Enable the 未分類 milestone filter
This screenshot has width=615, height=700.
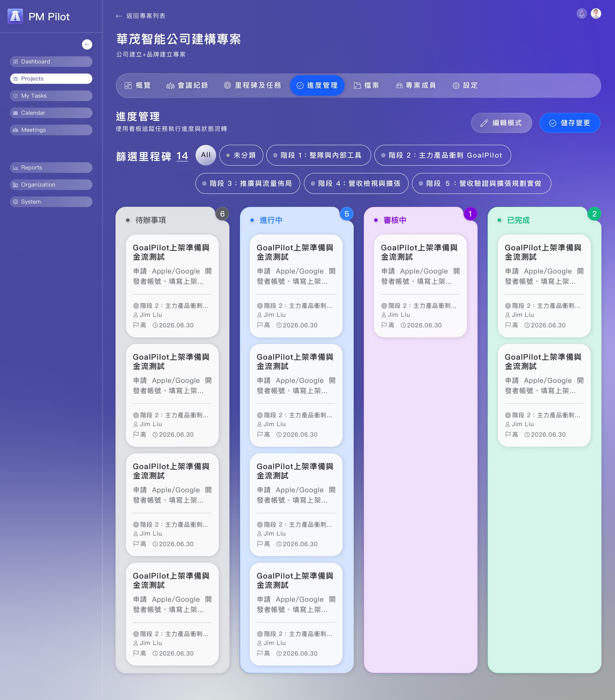[x=241, y=155]
